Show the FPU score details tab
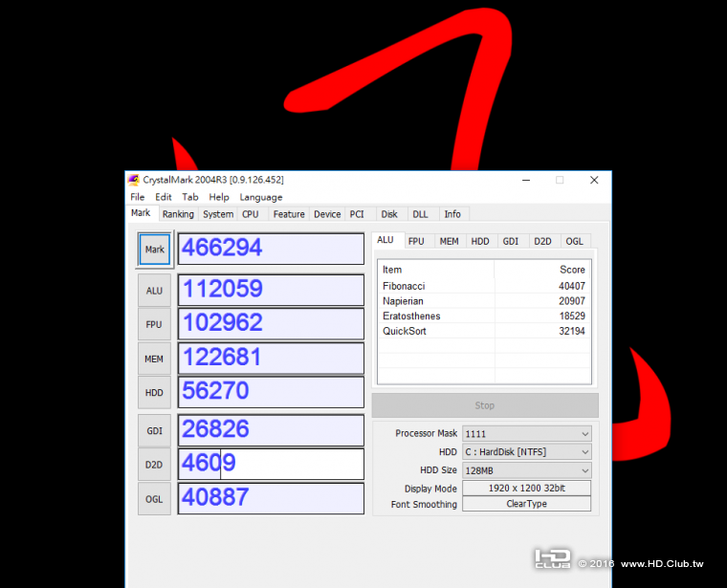Viewport: 727px width, 588px height. 416,241
